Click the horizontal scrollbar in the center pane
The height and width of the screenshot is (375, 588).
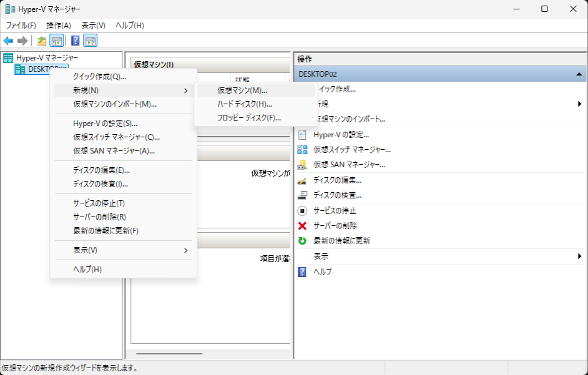point(169,353)
